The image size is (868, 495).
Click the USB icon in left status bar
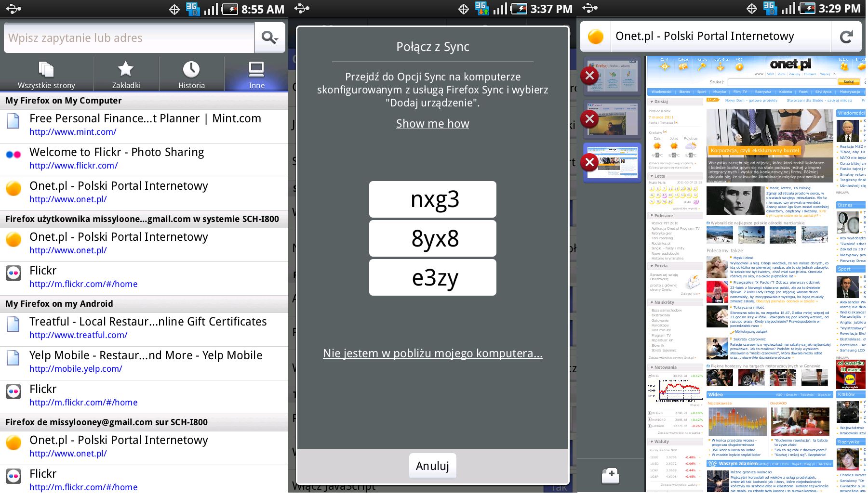tap(13, 9)
